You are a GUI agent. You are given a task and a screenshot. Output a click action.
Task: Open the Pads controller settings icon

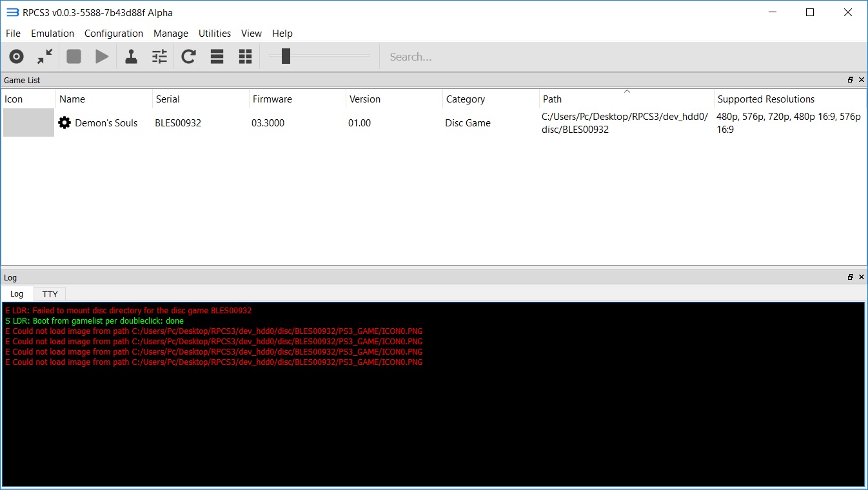(131, 57)
